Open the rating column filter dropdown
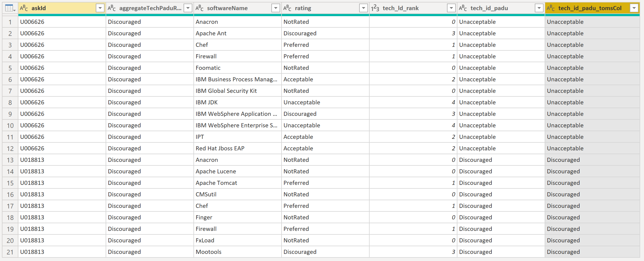Viewport: 644px width, 261px height. 364,8
